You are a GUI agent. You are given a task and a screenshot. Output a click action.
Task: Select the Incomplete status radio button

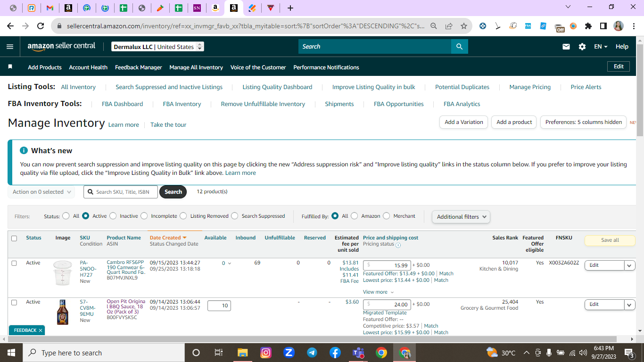coord(144,216)
